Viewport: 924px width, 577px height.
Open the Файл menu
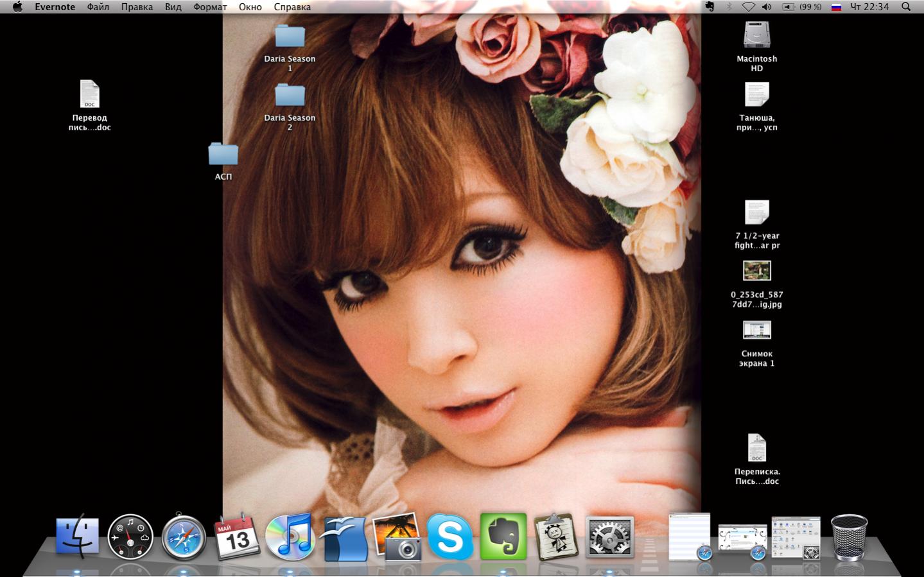coord(98,7)
